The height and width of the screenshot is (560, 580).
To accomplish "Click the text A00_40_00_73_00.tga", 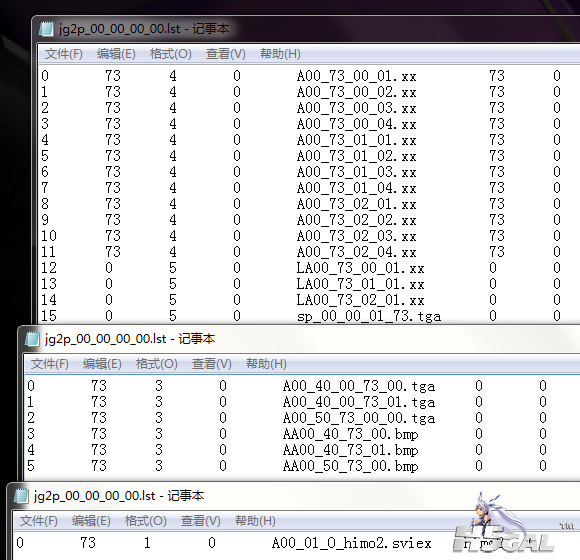I will point(359,386).
